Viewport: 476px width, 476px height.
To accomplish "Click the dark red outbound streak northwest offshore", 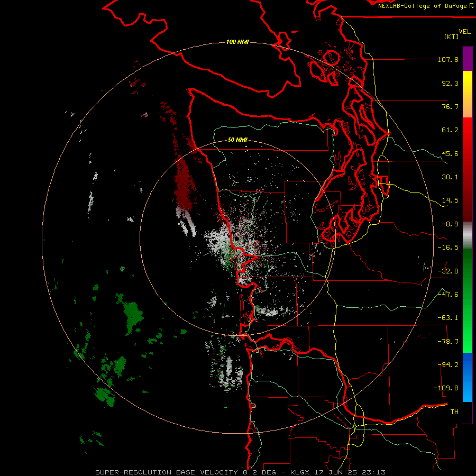I will coord(184,182).
